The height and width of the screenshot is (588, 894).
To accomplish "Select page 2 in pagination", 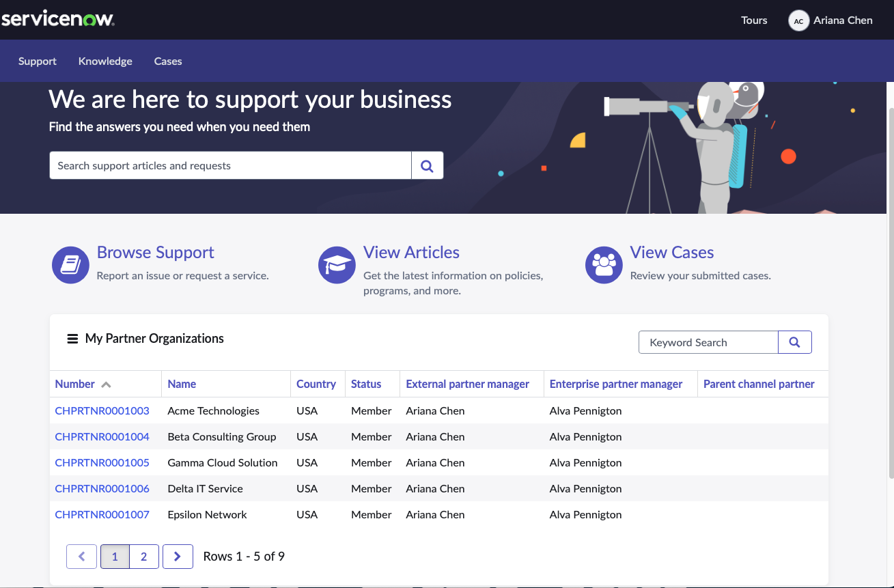I will [x=143, y=557].
